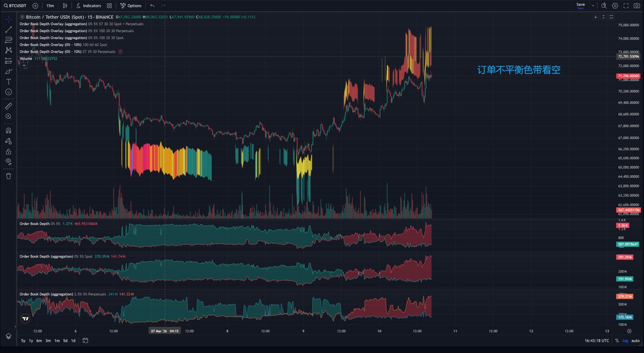This screenshot has height=353, width=644.
Task: Toggle lock all drawings
Action: pos(9,151)
